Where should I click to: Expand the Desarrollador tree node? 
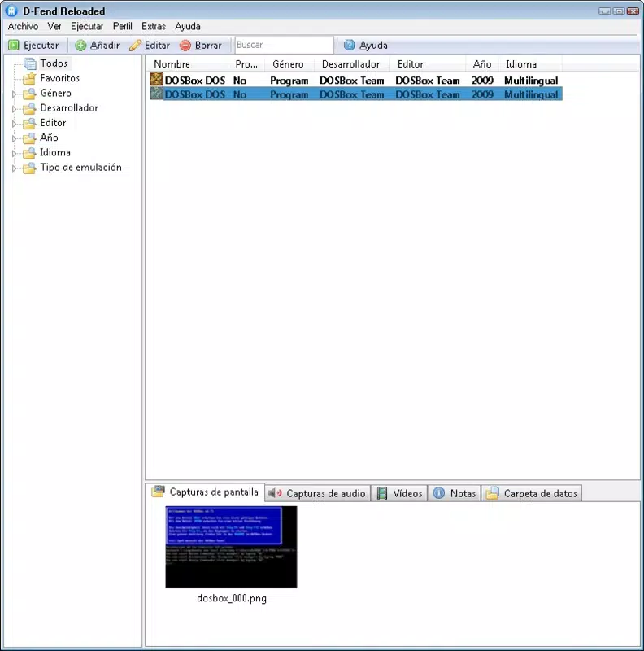(x=14, y=109)
